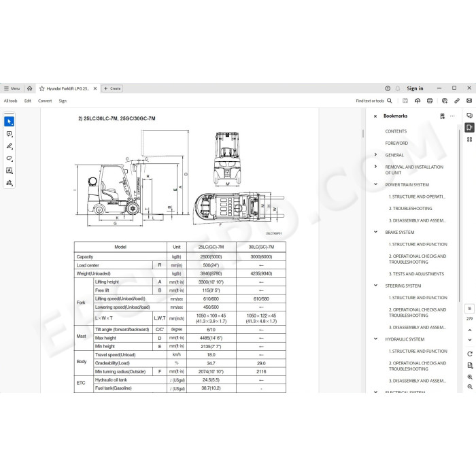The height and width of the screenshot is (476, 476).
Task: Print the document with printer icon
Action: [430, 101]
